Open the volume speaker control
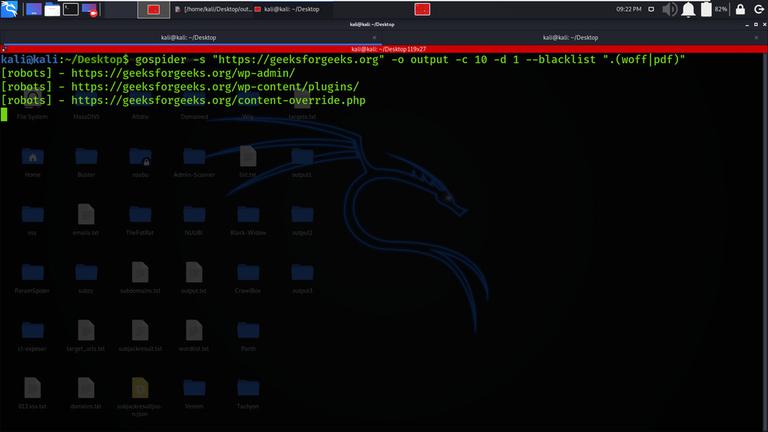768x432 pixels. 669,9
